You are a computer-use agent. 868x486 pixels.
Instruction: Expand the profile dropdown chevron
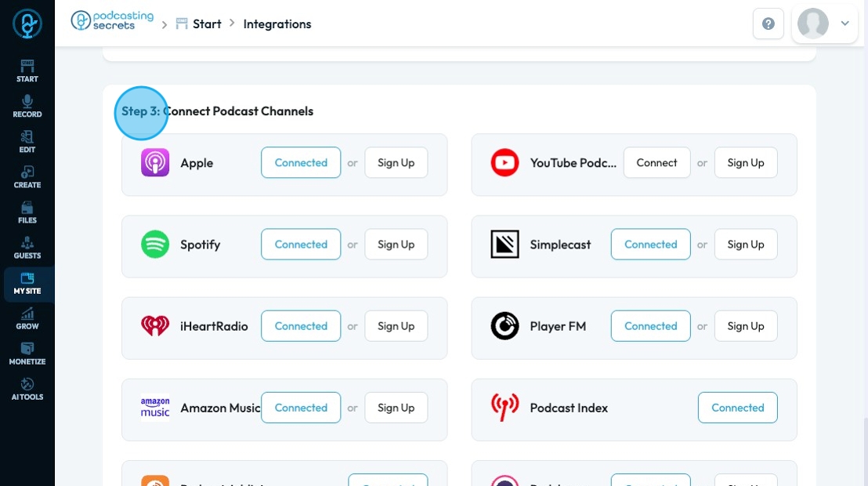[x=844, y=24]
